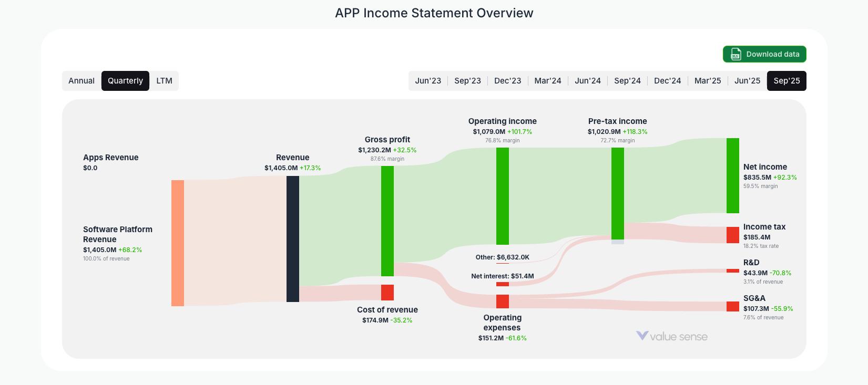Switch to Annual view
Viewport: 868px width, 385px height.
click(82, 80)
